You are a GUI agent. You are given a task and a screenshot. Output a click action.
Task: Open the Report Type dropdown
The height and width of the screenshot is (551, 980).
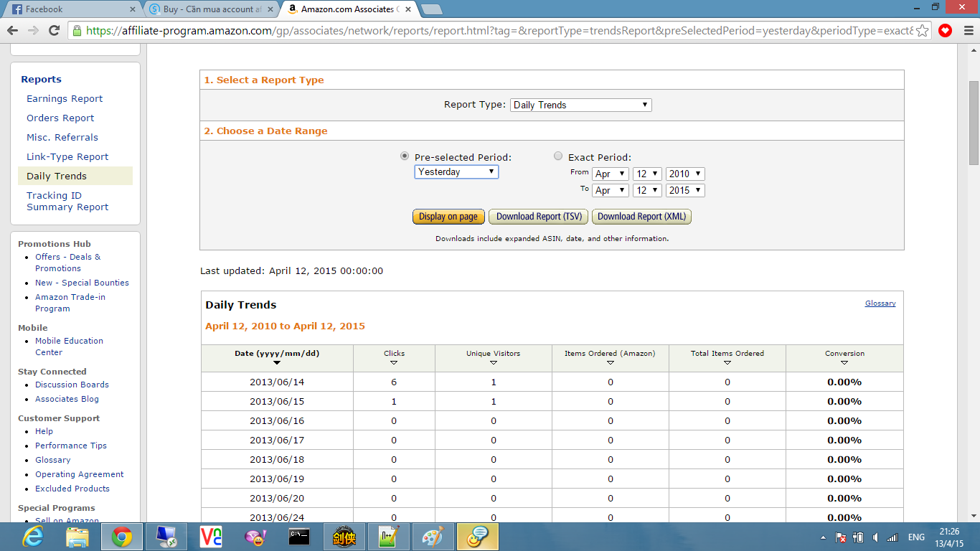[x=581, y=105]
